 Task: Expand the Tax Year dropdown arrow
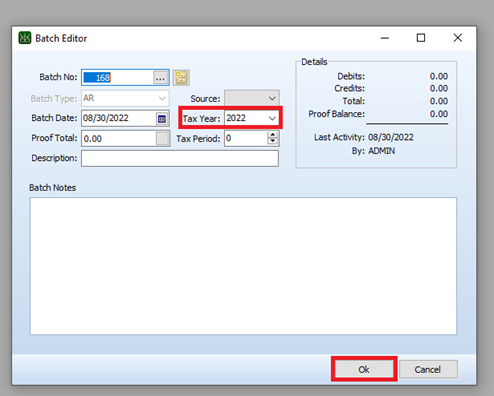point(272,118)
